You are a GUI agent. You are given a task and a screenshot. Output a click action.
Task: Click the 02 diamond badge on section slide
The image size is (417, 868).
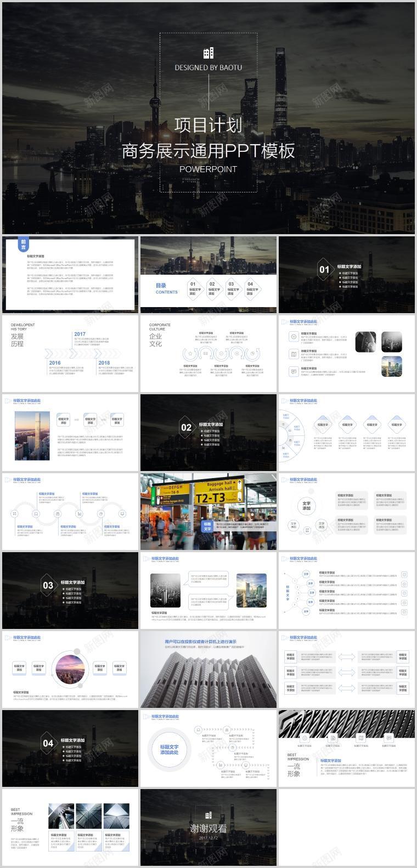(187, 428)
